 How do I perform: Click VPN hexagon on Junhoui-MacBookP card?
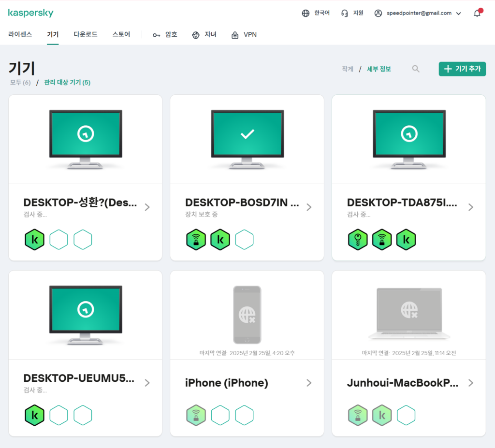358,415
